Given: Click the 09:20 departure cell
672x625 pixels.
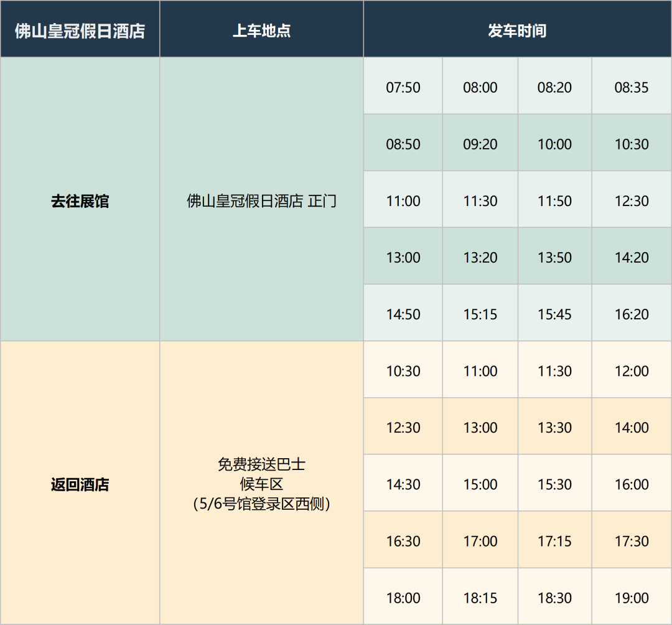Looking at the screenshot, I should [480, 143].
